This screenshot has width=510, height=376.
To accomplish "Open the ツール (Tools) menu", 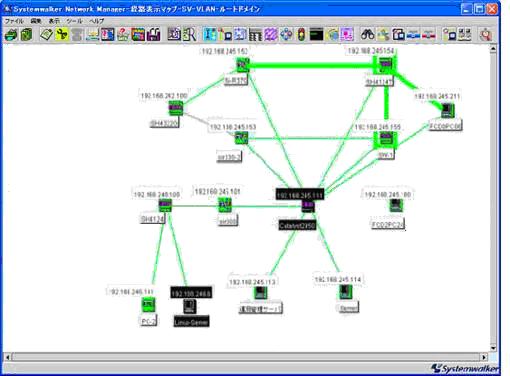I will [74, 21].
